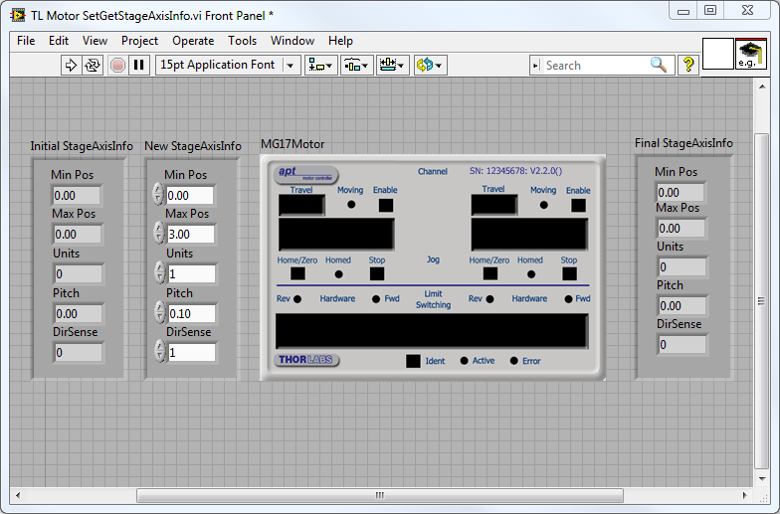Open the Window menu
This screenshot has height=514, width=780.
[292, 41]
